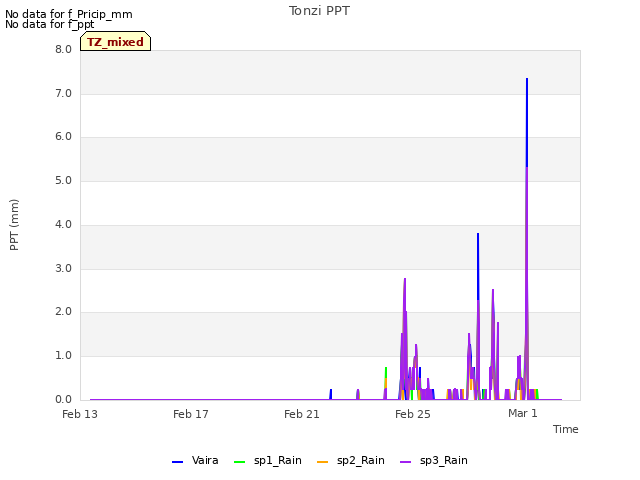Click the 0.0 y-axis tick label
The image size is (640, 480).
point(63,399)
